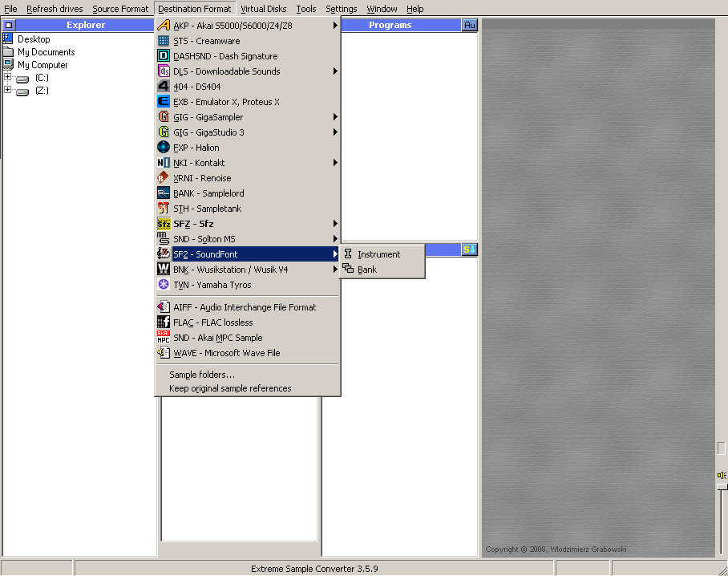The height and width of the screenshot is (576, 728).
Task: Open the GIG GigaSampler submenu arrow
Action: [335, 117]
